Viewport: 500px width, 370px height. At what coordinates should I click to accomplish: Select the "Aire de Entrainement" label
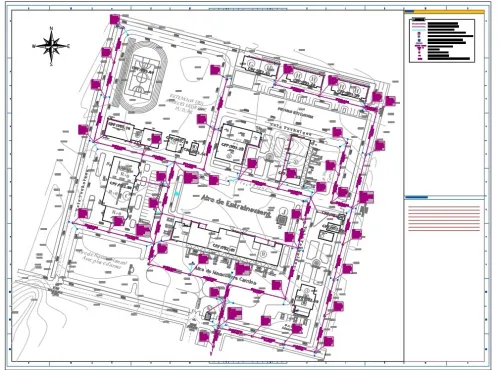tap(236, 205)
